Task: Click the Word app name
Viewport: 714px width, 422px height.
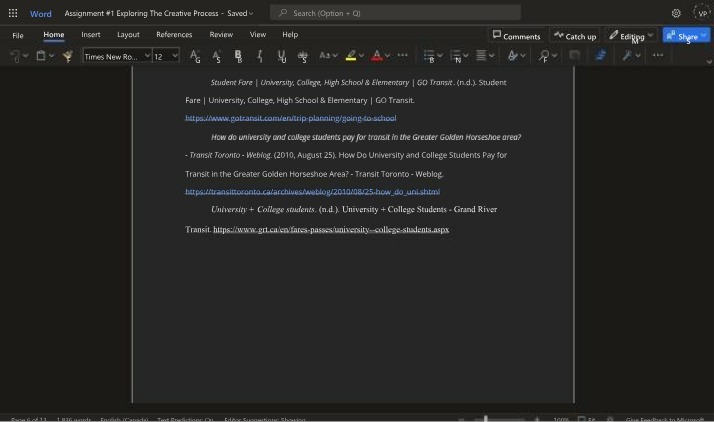Action: pyautogui.click(x=41, y=14)
